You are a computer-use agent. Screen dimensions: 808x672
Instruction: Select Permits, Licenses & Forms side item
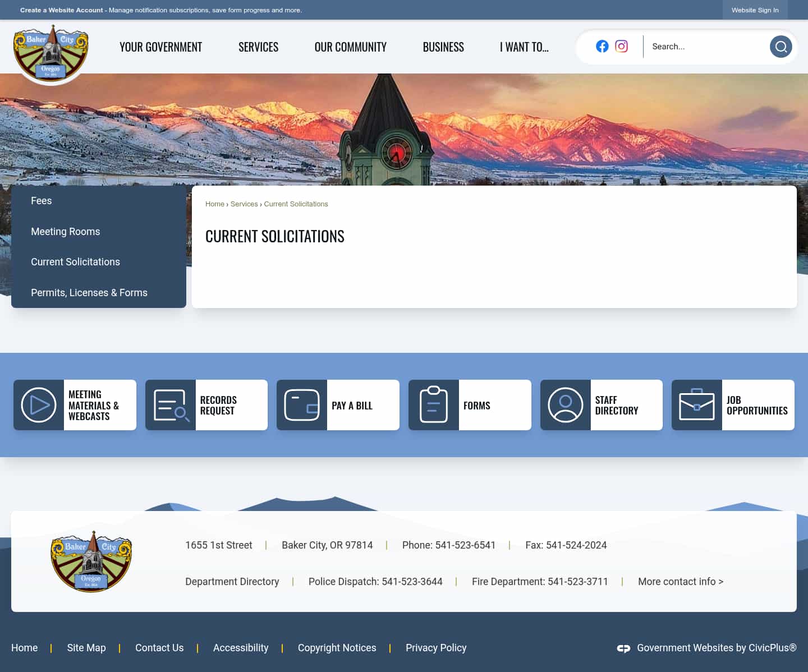[x=99, y=293]
